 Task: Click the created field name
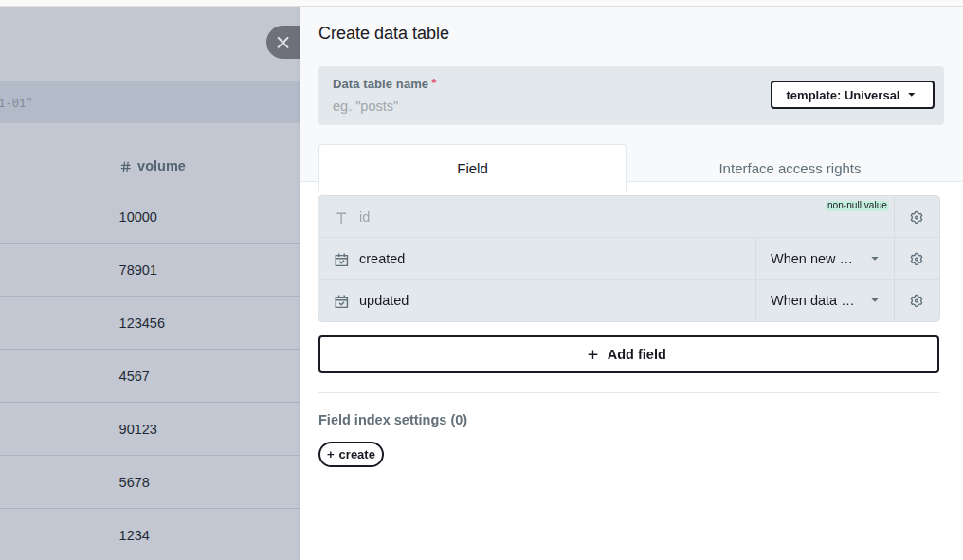pyautogui.click(x=382, y=259)
